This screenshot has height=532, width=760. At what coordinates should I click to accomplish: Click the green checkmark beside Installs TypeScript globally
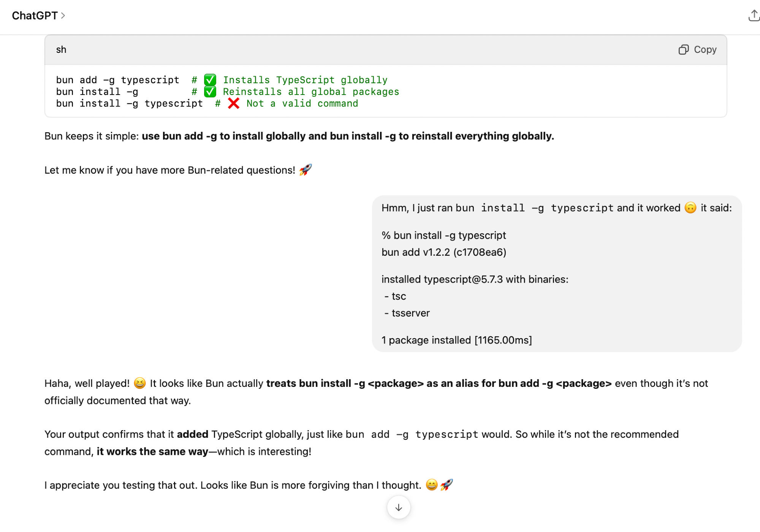[x=210, y=80]
